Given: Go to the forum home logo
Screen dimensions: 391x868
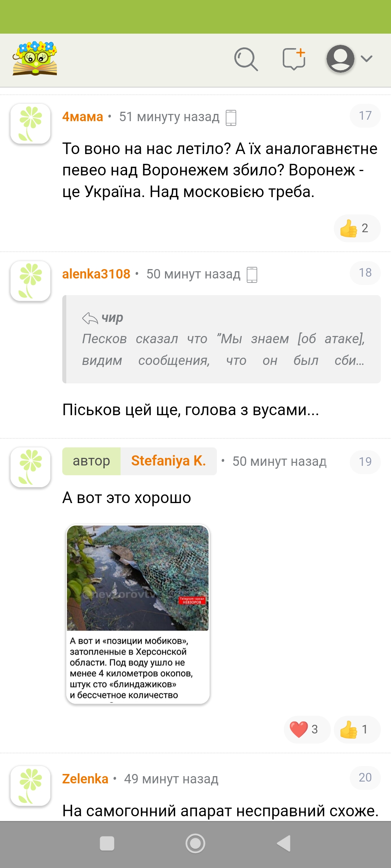Looking at the screenshot, I should 35,58.
